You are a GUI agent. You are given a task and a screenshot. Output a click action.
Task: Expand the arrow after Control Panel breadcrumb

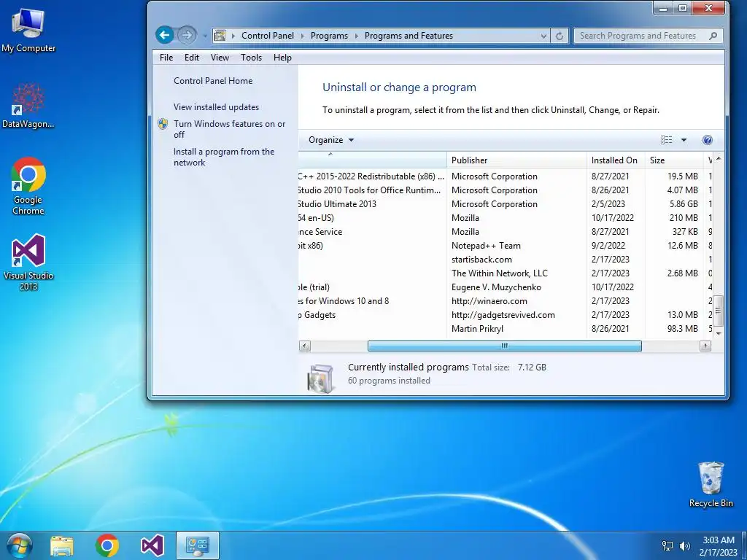302,36
